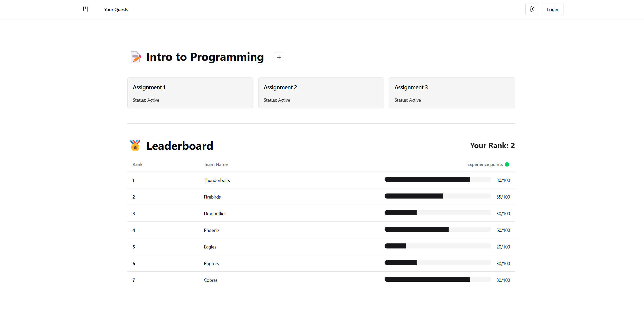Image resolution: width=644 pixels, height=335 pixels.
Task: Click the Rank column header
Action: click(x=137, y=164)
